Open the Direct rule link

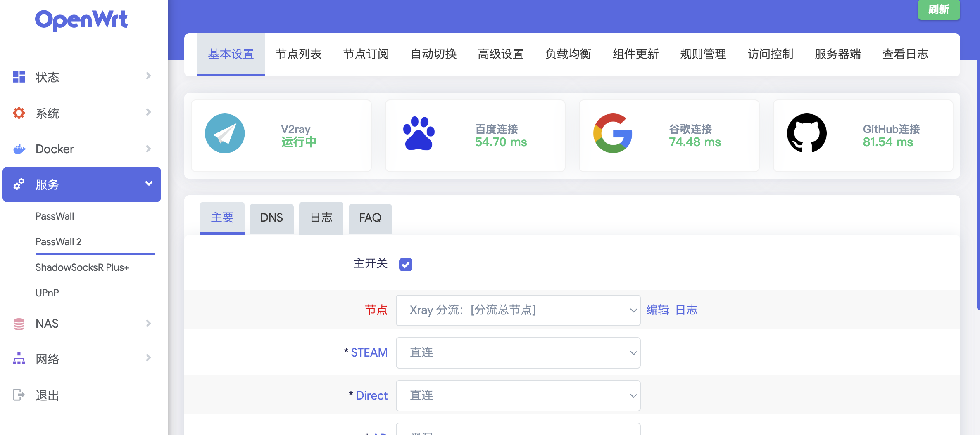click(371, 396)
